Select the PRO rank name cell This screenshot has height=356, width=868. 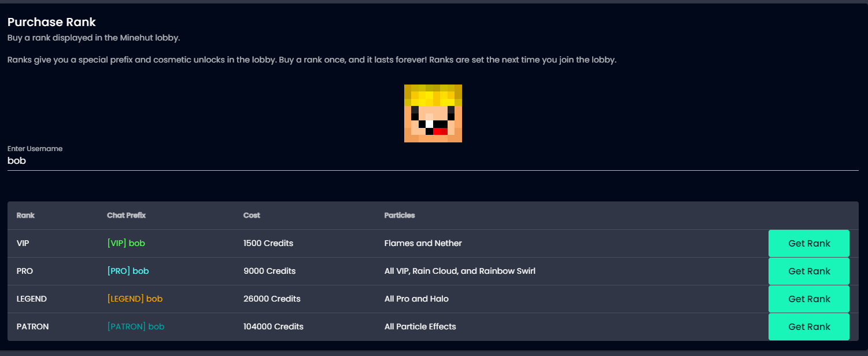point(25,271)
